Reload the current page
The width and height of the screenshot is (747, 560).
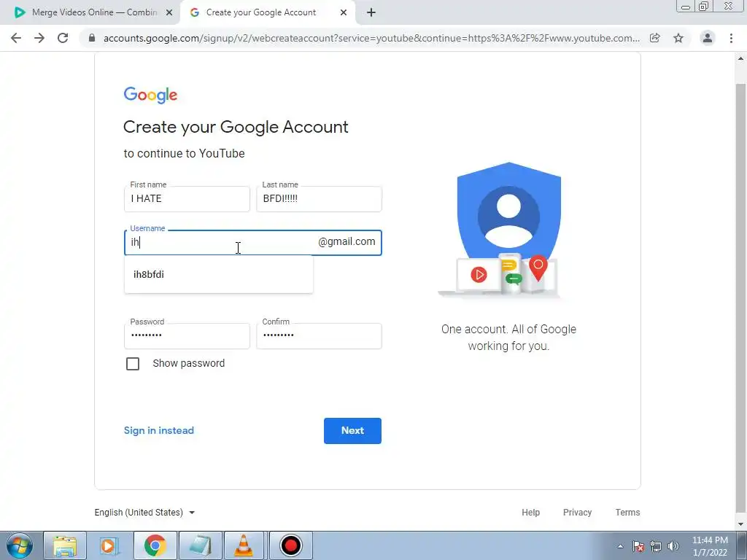pyautogui.click(x=63, y=38)
